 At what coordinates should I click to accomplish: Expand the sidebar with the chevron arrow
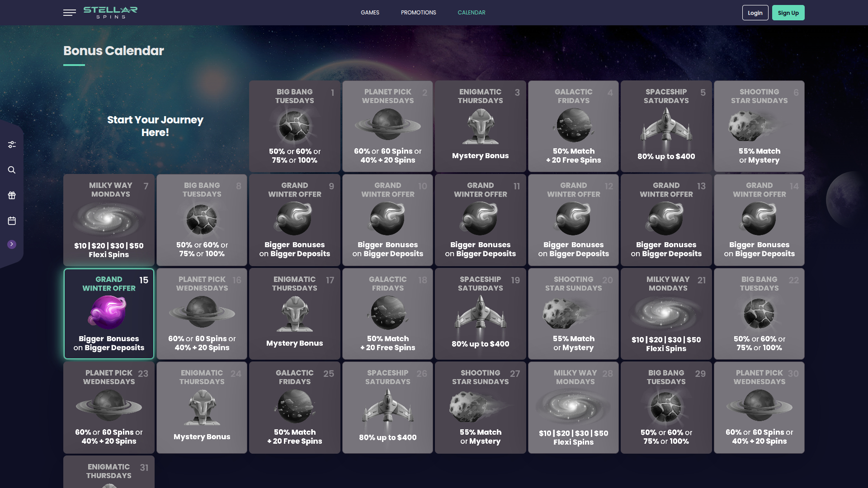(12, 244)
